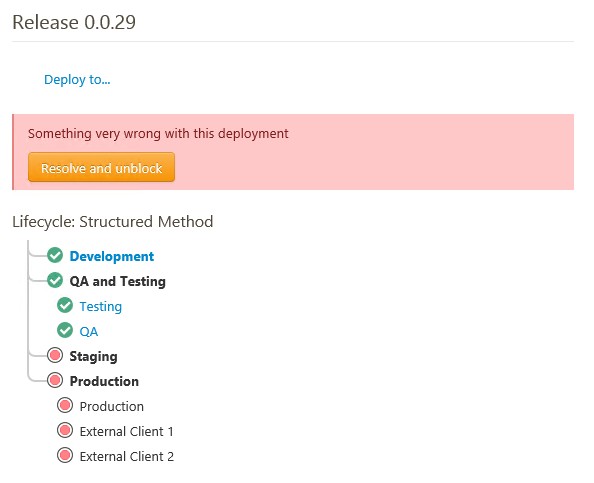Click the 'Something very wrong with this deployment' message
The width and height of the screenshot is (594, 483).
point(158,134)
